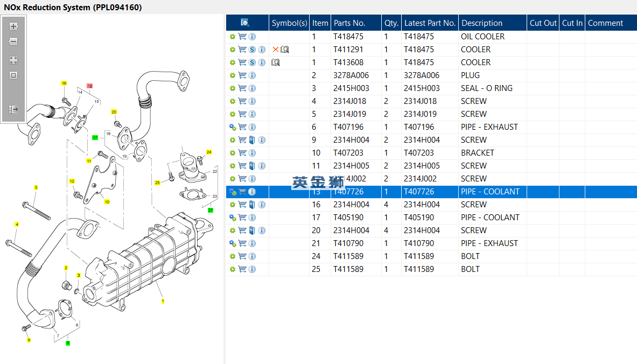The width and height of the screenshot is (637, 364).
Task: Add OIL COOLER to the cart
Action: [242, 37]
